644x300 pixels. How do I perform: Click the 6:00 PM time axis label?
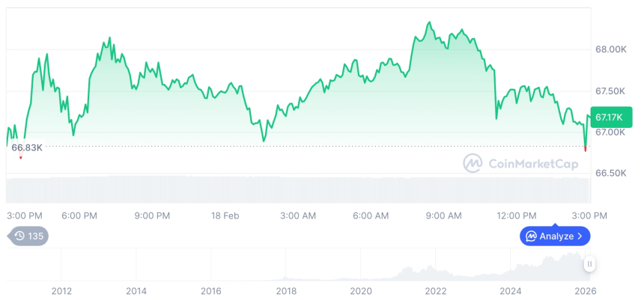coord(79,215)
